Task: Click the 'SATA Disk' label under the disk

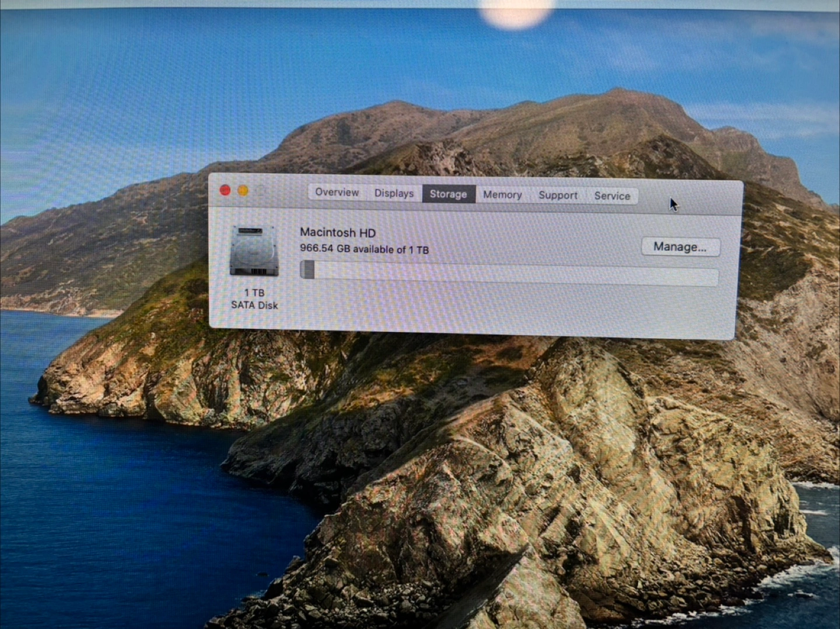Action: coord(254,305)
